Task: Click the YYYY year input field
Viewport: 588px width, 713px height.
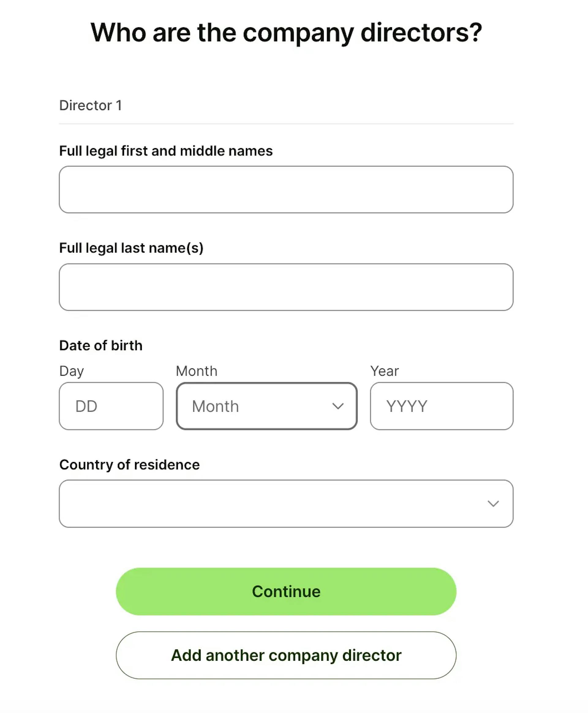Action: click(441, 406)
